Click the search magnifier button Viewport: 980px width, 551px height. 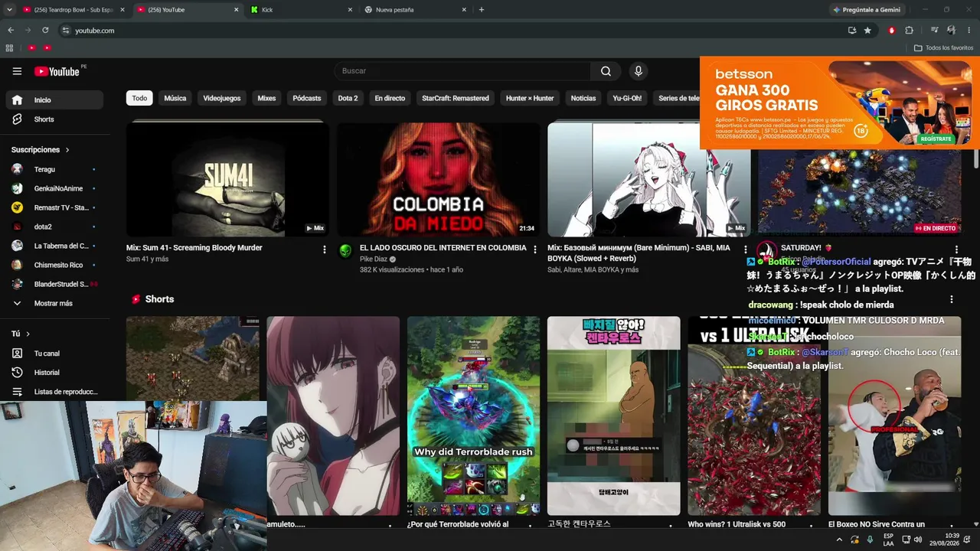(606, 71)
